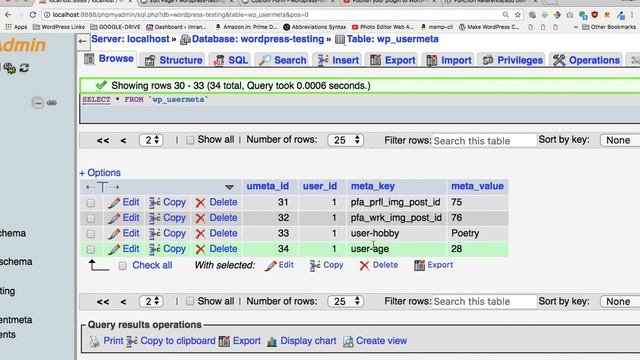Open the Structure tab
Image resolution: width=640 pixels, height=360 pixels.
tap(173, 60)
